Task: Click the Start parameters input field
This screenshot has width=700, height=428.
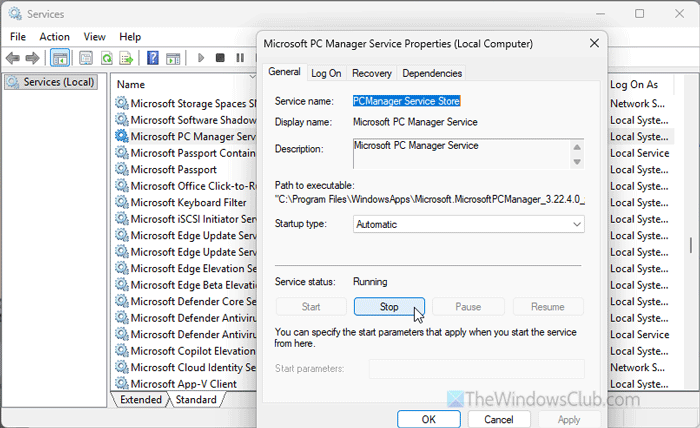Action: coord(476,369)
